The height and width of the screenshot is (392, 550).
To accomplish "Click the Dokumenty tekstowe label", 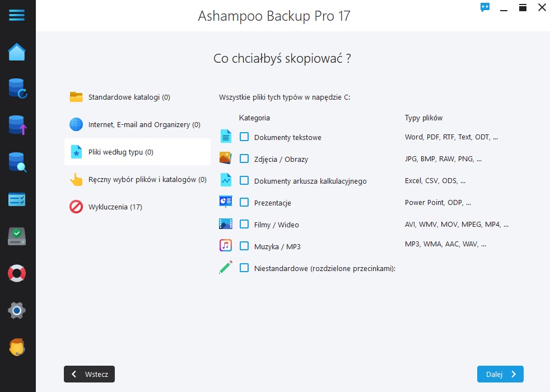I will [x=288, y=137].
